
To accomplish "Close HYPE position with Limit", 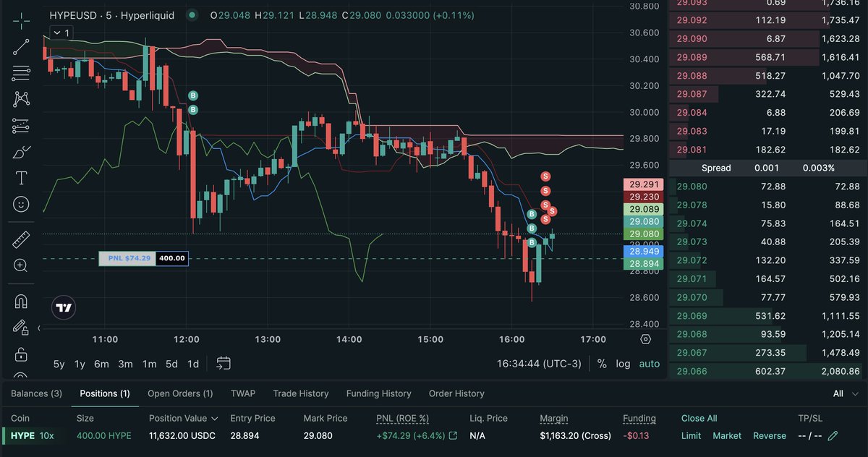I will click(692, 435).
